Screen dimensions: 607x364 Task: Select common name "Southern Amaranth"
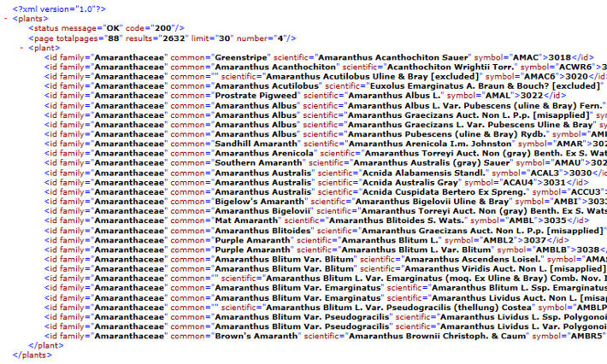click(258, 163)
